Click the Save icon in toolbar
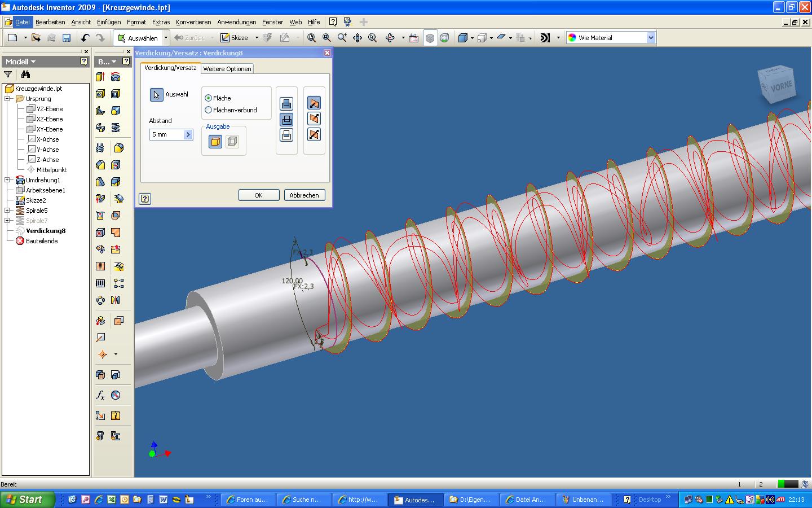 coord(67,38)
